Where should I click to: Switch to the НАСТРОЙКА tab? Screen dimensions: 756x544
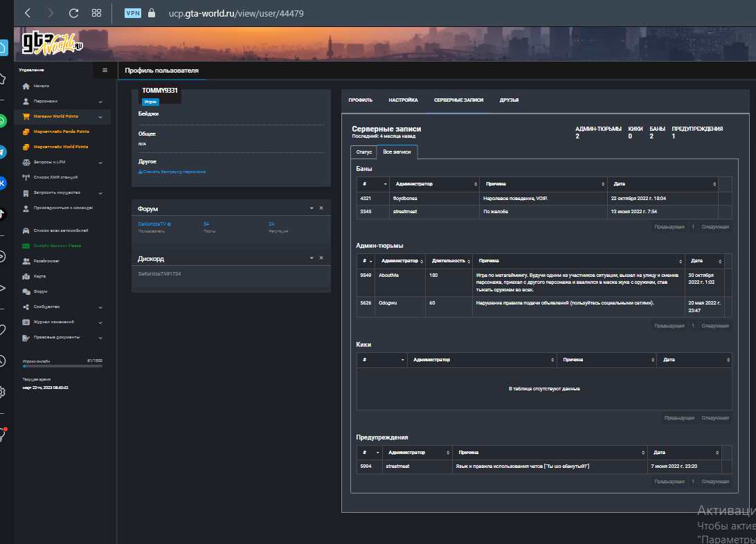[x=403, y=100]
